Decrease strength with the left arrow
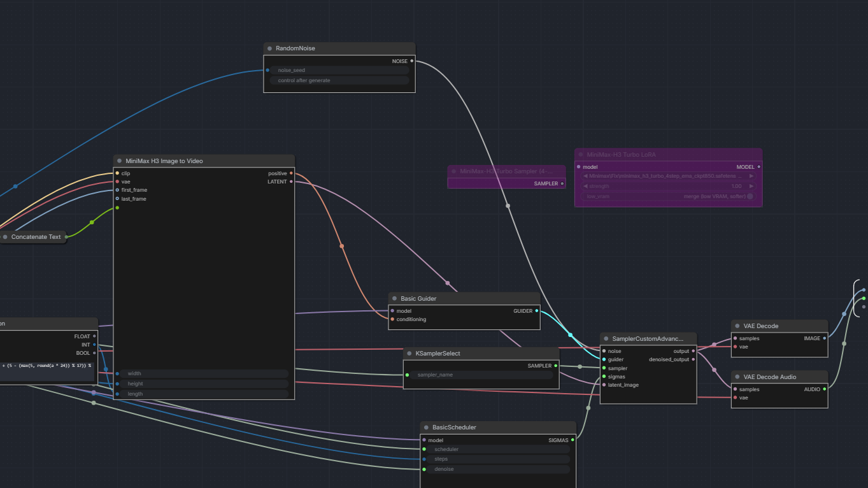 tap(585, 186)
